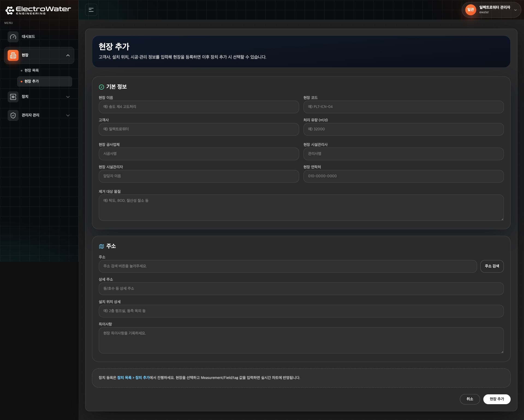
Task: Click the device (장치) gear icon
Action: coord(13,97)
